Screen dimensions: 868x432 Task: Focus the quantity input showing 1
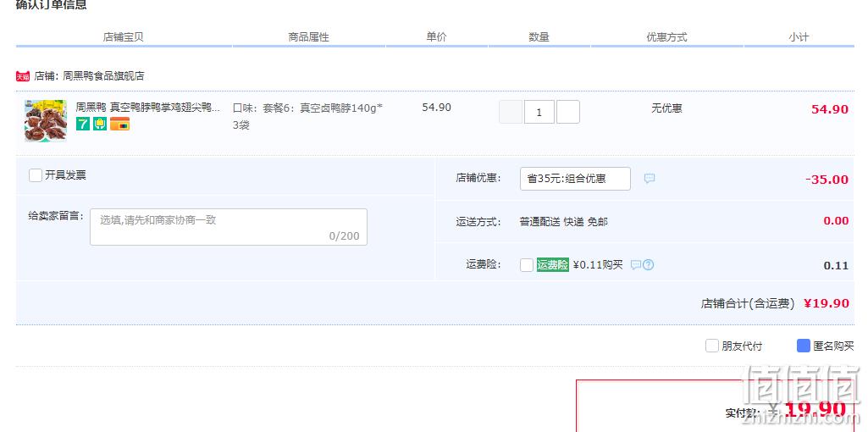[539, 112]
